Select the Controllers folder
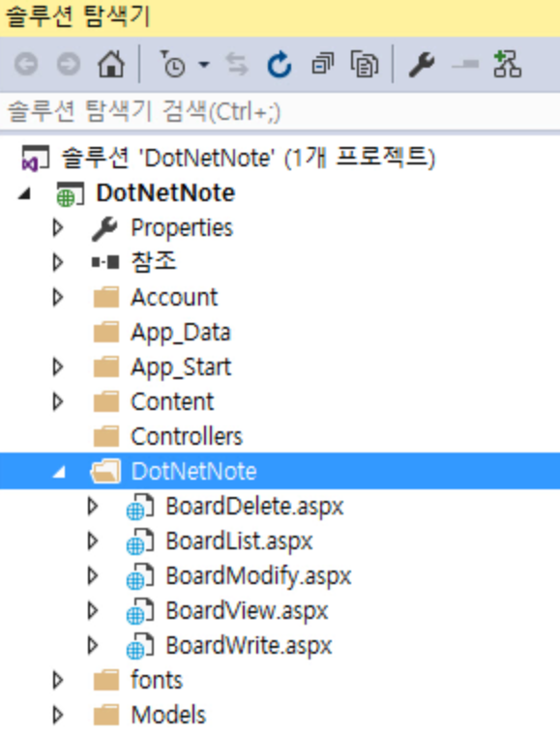 [187, 437]
